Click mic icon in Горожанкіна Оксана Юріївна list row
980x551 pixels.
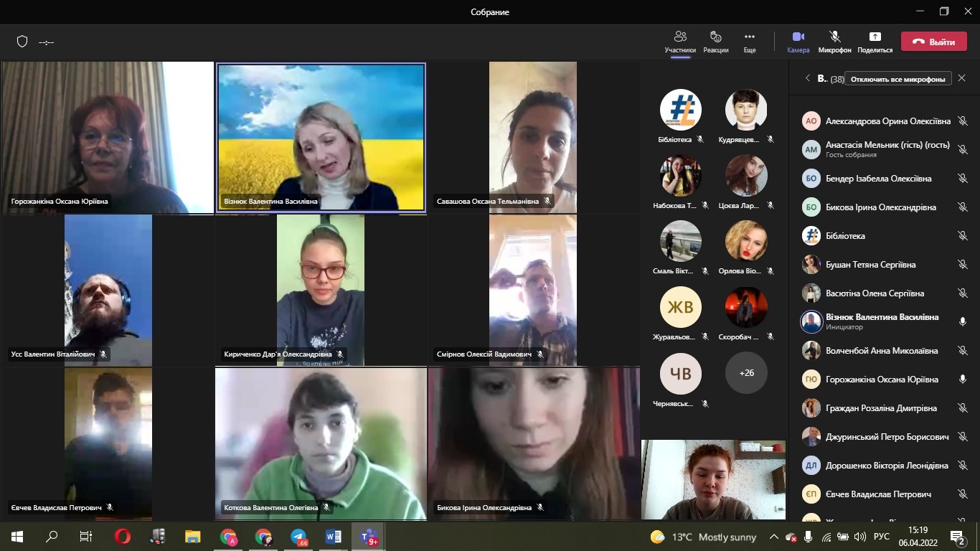[x=963, y=380]
